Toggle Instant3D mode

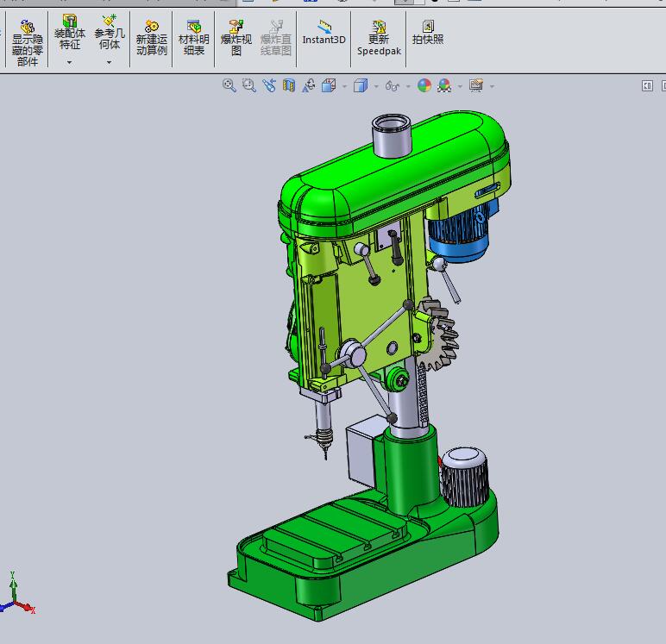tap(324, 32)
